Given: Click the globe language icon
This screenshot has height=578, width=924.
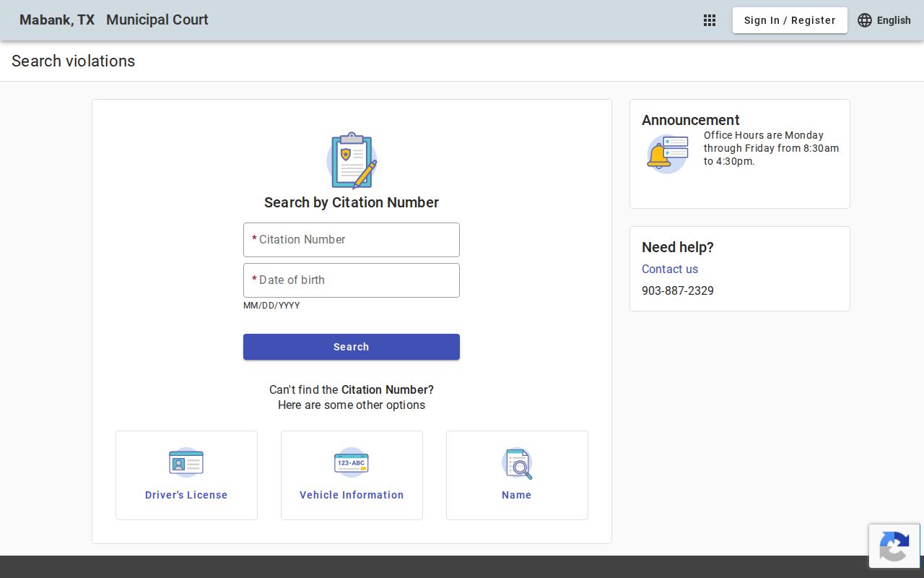Looking at the screenshot, I should pos(865,20).
